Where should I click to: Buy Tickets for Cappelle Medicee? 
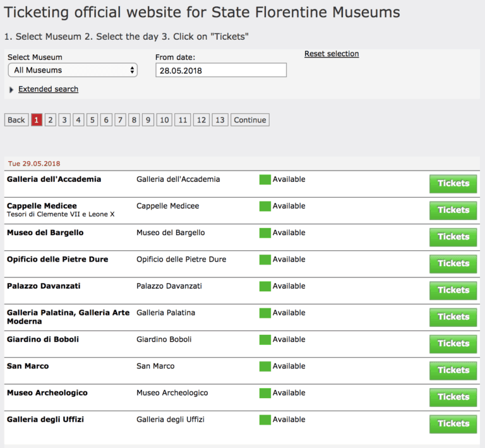click(x=453, y=210)
